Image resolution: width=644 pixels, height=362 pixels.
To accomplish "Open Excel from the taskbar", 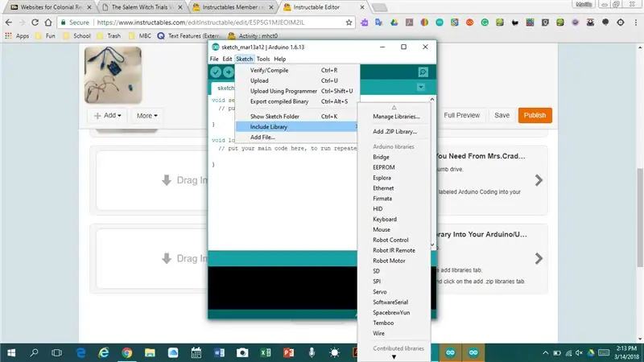I will tap(266, 352).
